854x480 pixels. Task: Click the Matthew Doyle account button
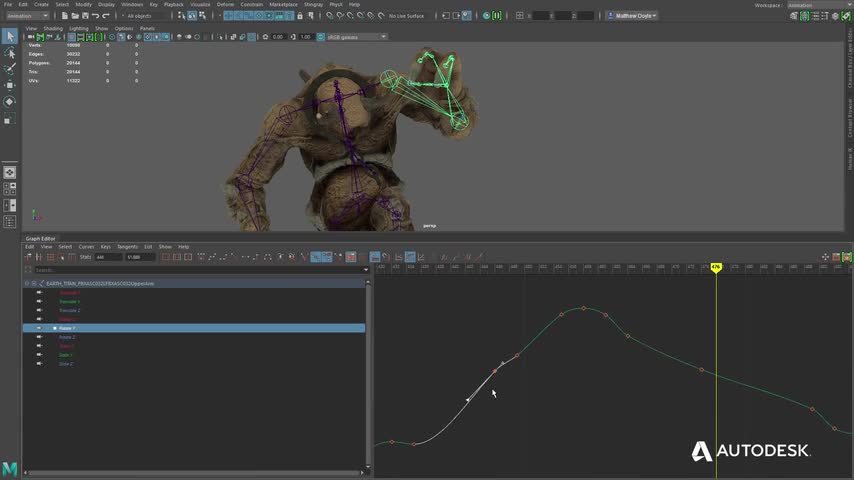pyautogui.click(x=631, y=16)
